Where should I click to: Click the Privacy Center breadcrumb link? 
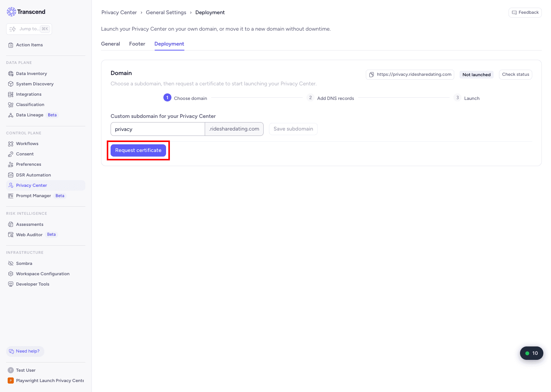click(x=119, y=13)
